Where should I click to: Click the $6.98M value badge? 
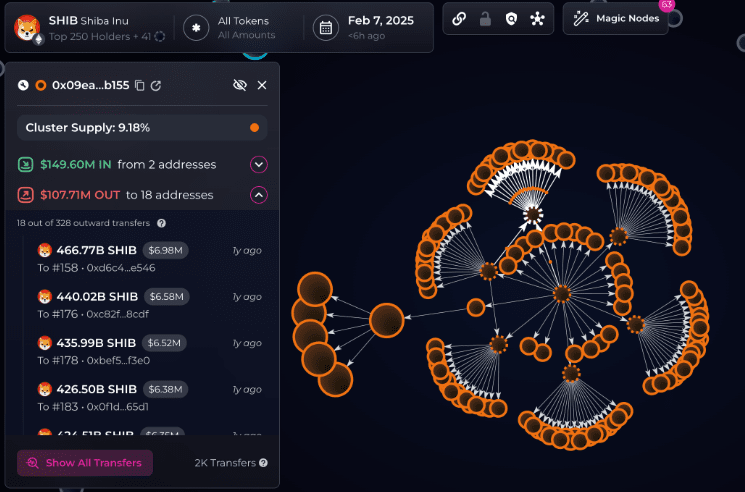coord(165,250)
